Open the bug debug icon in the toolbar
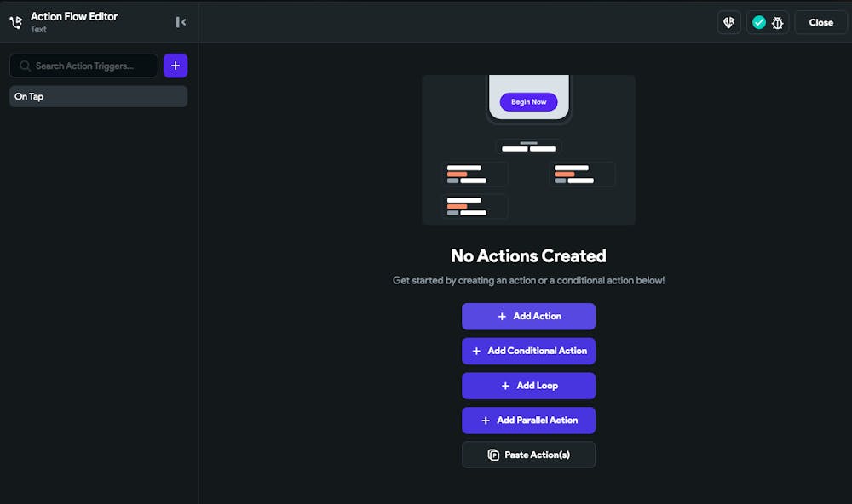852x504 pixels. coord(778,22)
